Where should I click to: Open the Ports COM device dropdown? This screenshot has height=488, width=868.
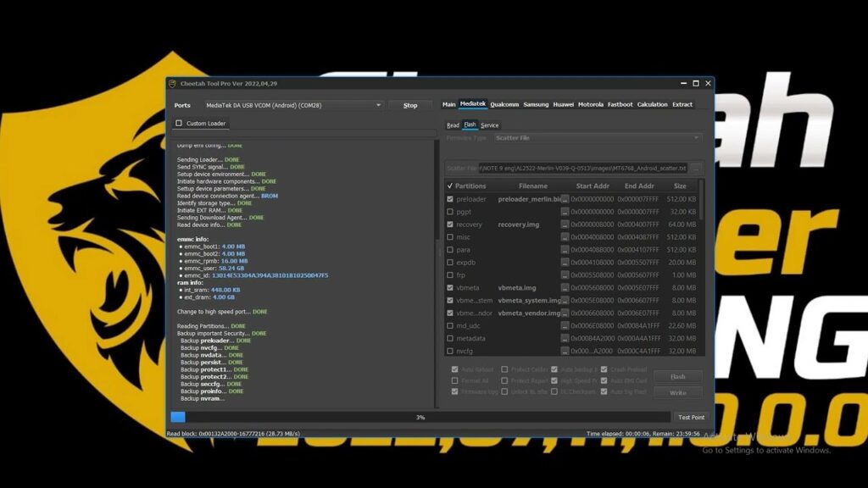click(x=378, y=106)
